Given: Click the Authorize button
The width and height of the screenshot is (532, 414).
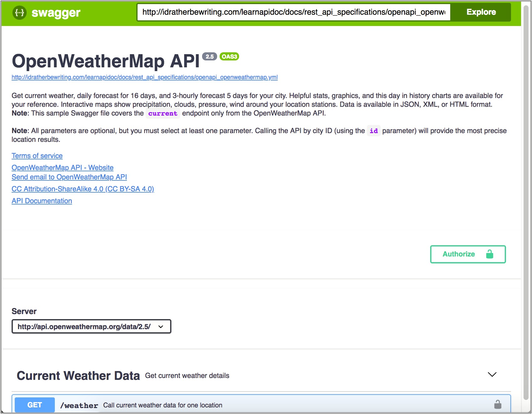Looking at the screenshot, I should [x=468, y=254].
